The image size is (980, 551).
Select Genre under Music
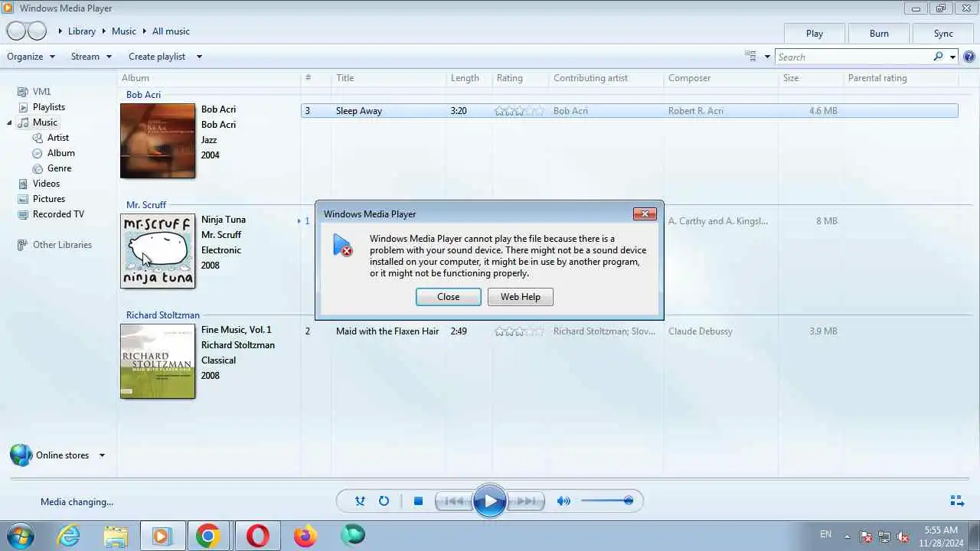(60, 168)
